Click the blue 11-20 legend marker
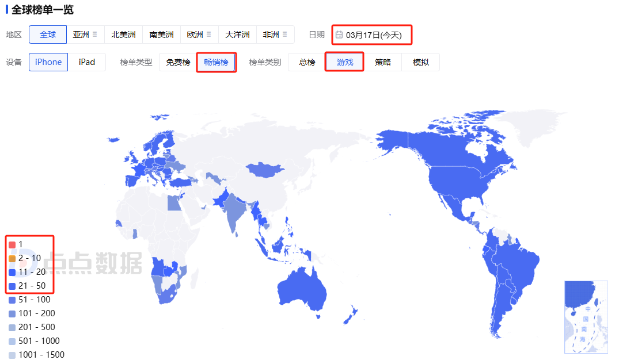The image size is (619, 364). 13,271
